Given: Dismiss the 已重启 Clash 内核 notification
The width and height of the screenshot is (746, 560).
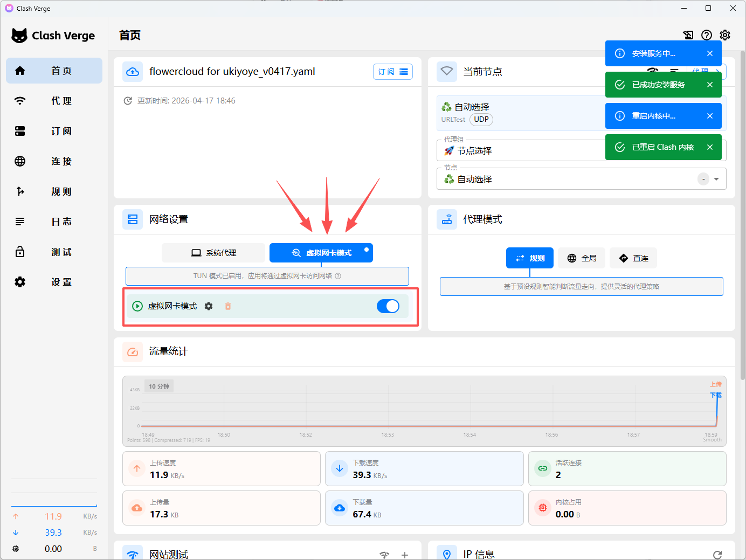Looking at the screenshot, I should [710, 147].
